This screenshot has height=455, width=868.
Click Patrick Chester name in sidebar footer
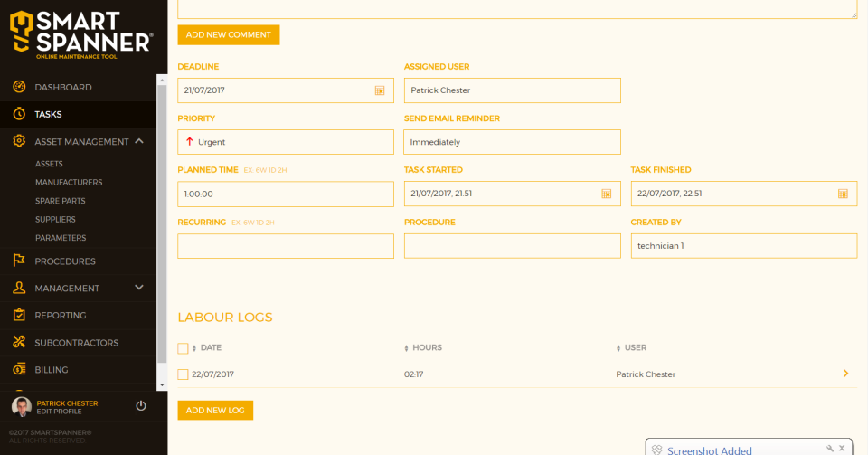[67, 403]
